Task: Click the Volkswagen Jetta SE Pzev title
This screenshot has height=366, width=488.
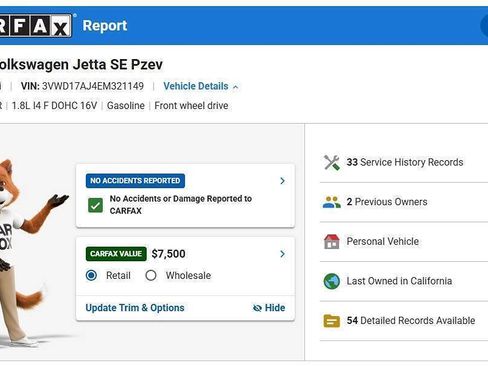Action: (81, 65)
